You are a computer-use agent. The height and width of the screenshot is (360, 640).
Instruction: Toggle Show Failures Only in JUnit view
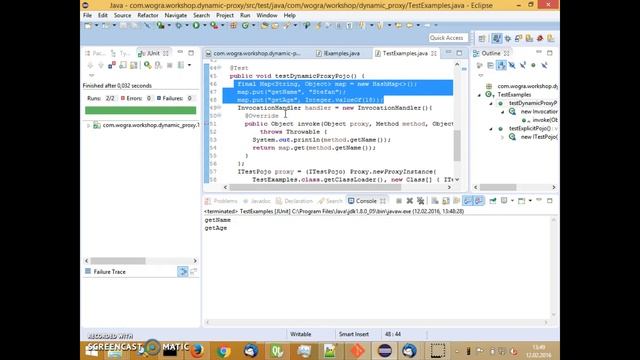(111, 65)
